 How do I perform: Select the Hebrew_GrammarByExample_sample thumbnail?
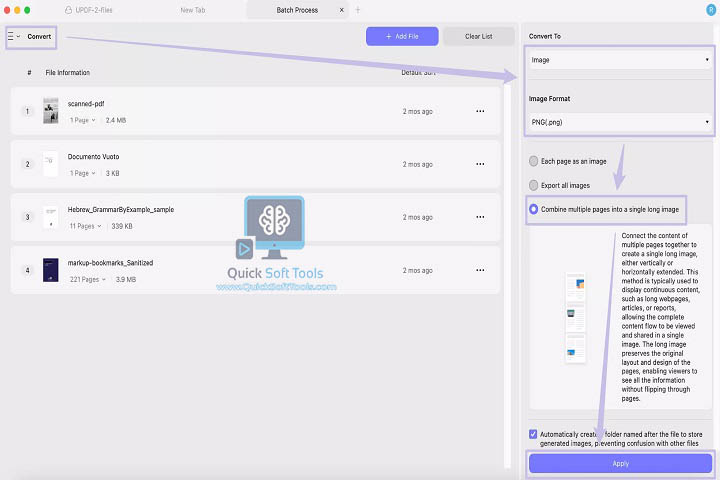(51, 217)
